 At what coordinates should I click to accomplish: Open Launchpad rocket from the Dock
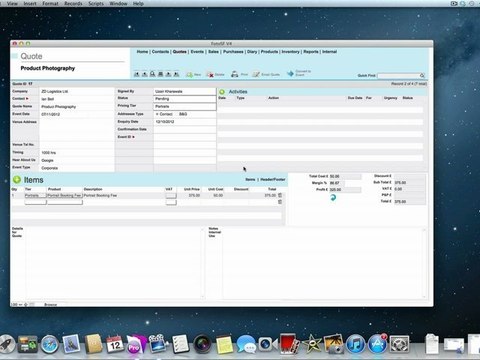[7, 344]
